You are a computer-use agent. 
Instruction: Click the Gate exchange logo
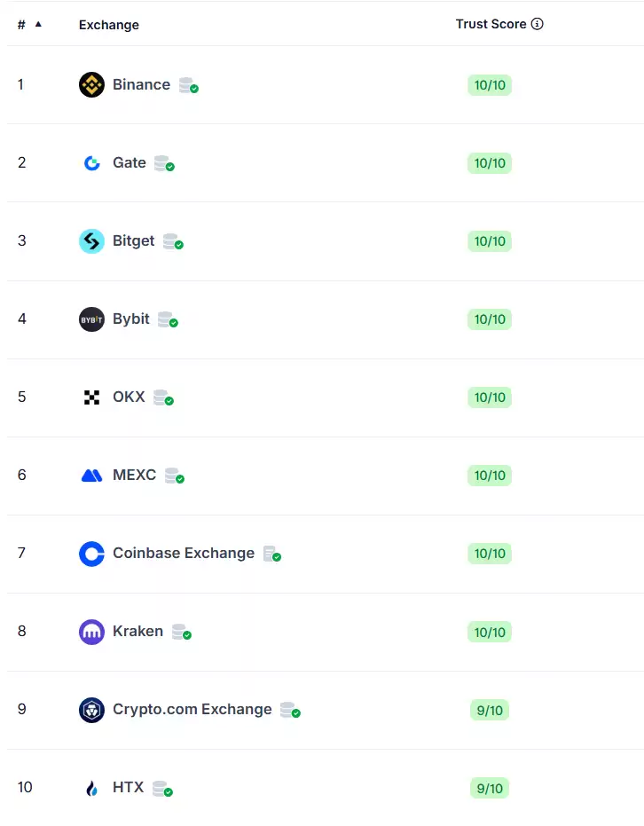point(91,163)
